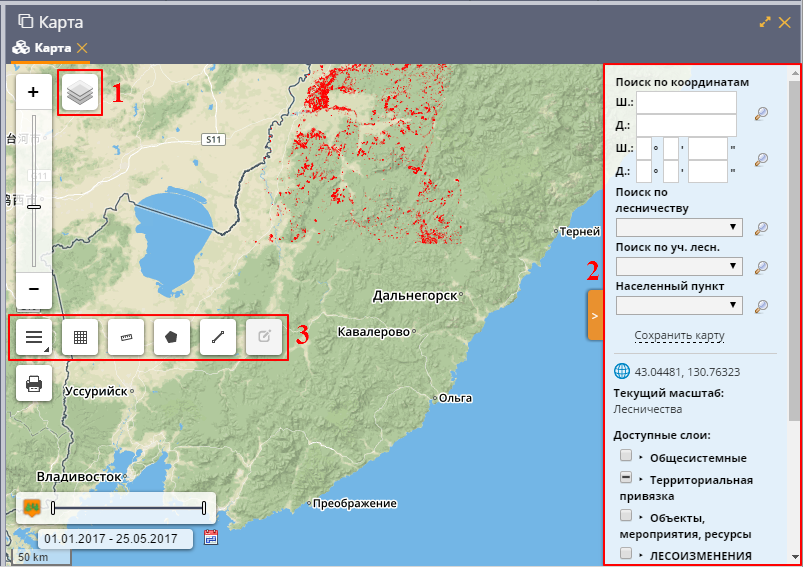The width and height of the screenshot is (803, 567).
Task: Open the hamburger menu tool button
Action: (x=34, y=338)
